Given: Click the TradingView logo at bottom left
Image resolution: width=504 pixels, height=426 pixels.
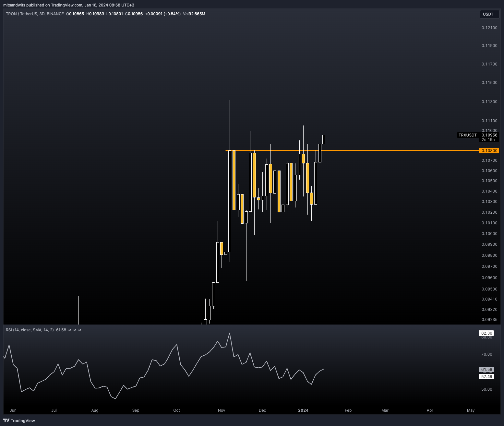Looking at the screenshot, I should click(19, 420).
